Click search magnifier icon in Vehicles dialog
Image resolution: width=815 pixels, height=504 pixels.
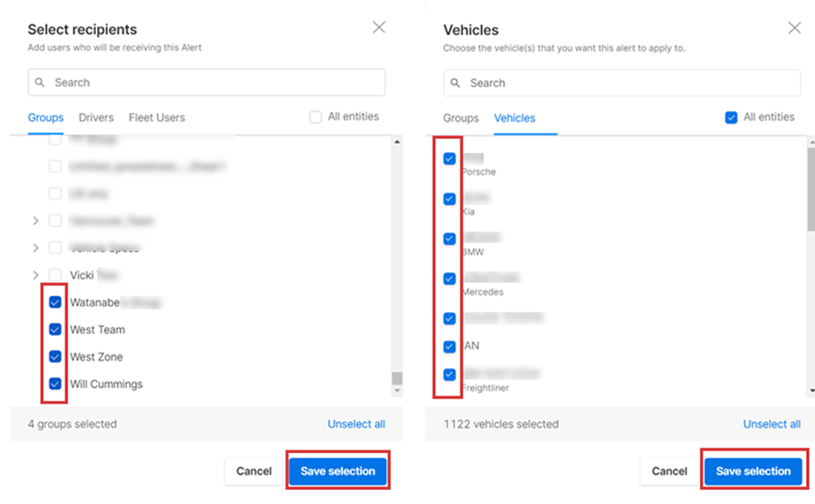pyautogui.click(x=455, y=83)
